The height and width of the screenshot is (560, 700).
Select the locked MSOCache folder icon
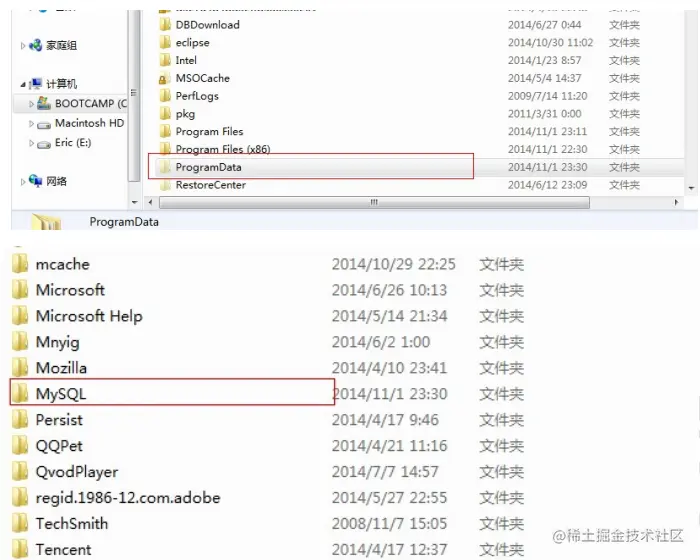pyautogui.click(x=165, y=78)
